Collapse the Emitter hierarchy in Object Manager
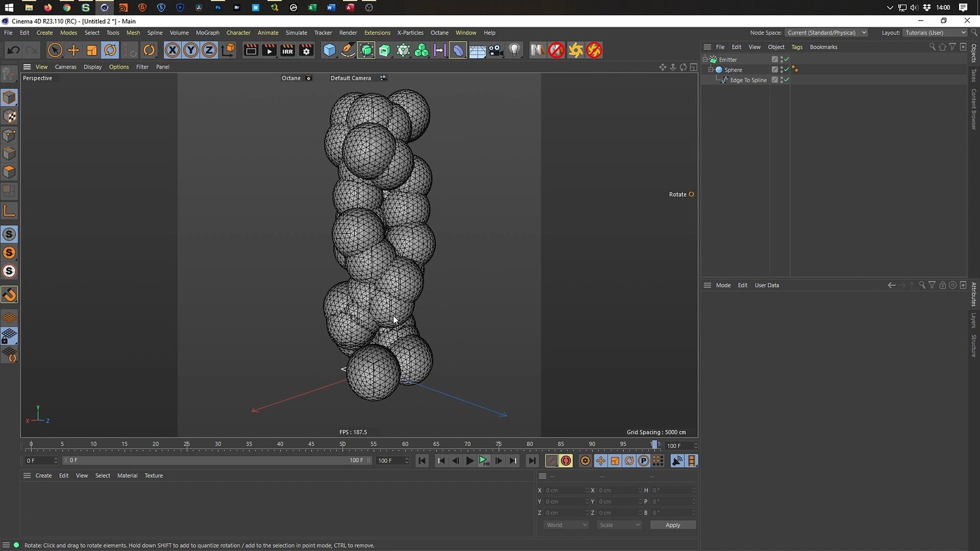Viewport: 980px width, 551px height. 706,59
